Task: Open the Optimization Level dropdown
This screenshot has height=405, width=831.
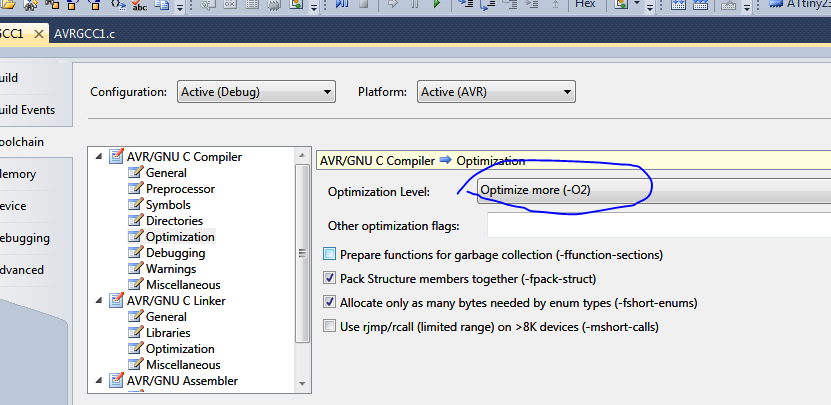Action: (x=650, y=190)
